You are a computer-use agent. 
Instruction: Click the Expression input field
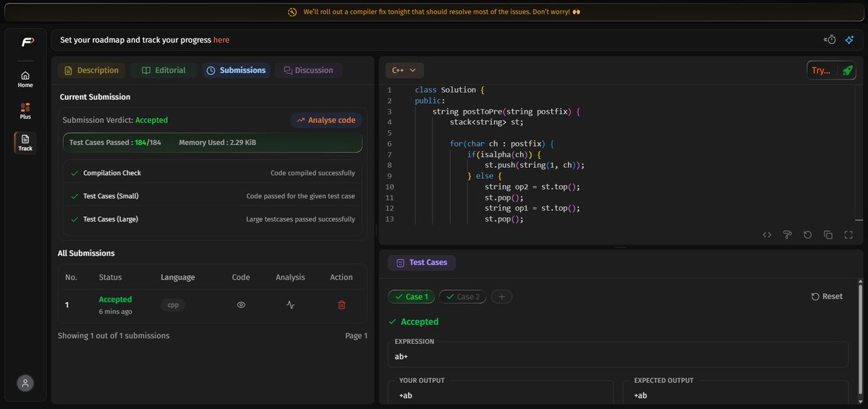[x=618, y=354]
